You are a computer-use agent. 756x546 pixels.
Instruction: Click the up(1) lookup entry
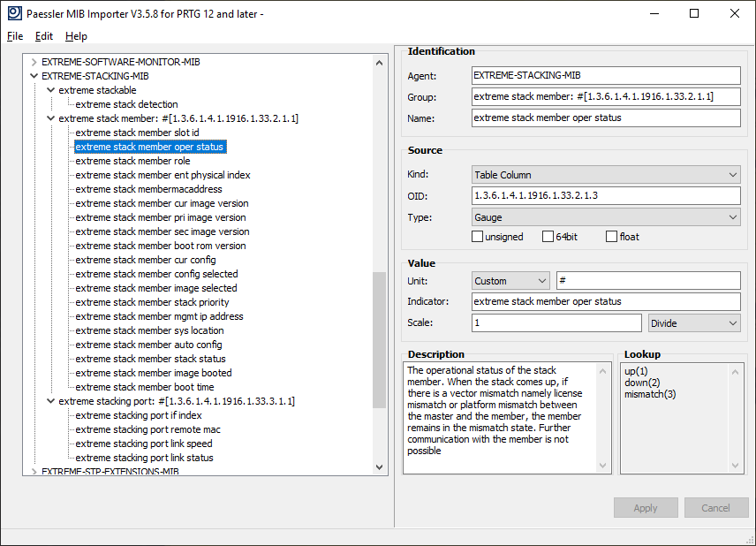(x=636, y=371)
